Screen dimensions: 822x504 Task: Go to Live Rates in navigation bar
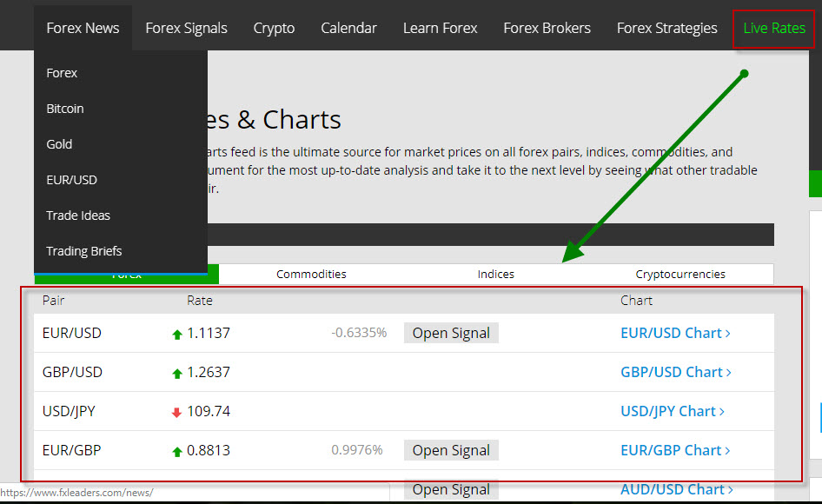[x=773, y=28]
